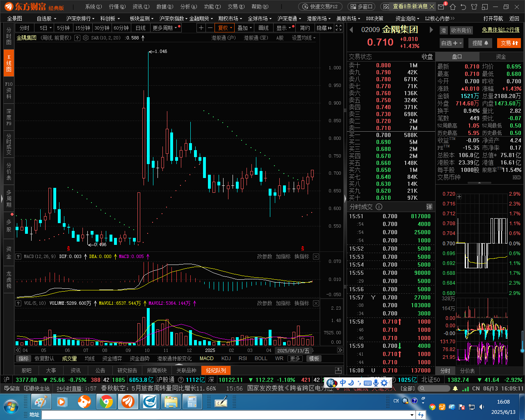Click 换指标 in MACD panel
Viewport: 525px width, 420px height.
tap(301, 256)
